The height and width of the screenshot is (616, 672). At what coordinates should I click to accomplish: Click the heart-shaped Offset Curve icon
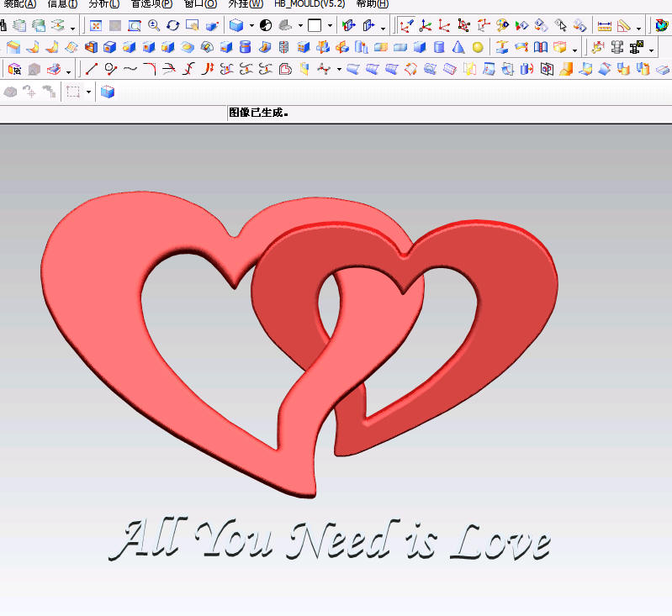tap(285, 69)
